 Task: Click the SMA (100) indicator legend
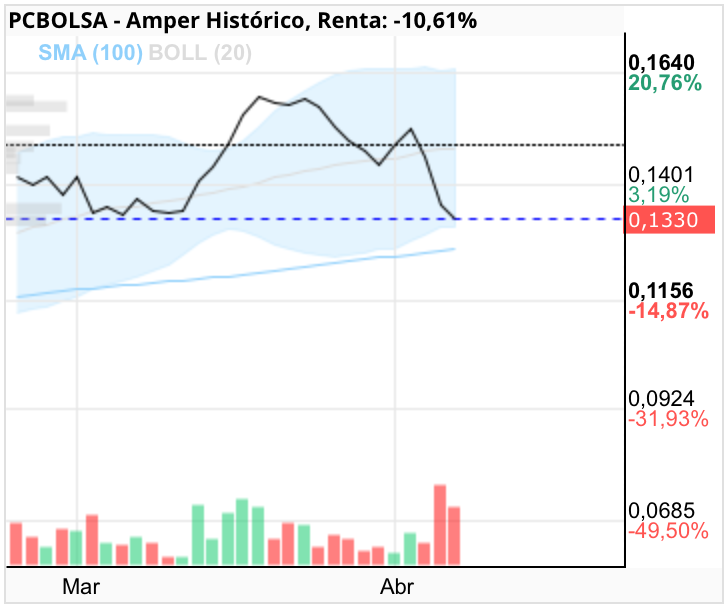tap(90, 53)
